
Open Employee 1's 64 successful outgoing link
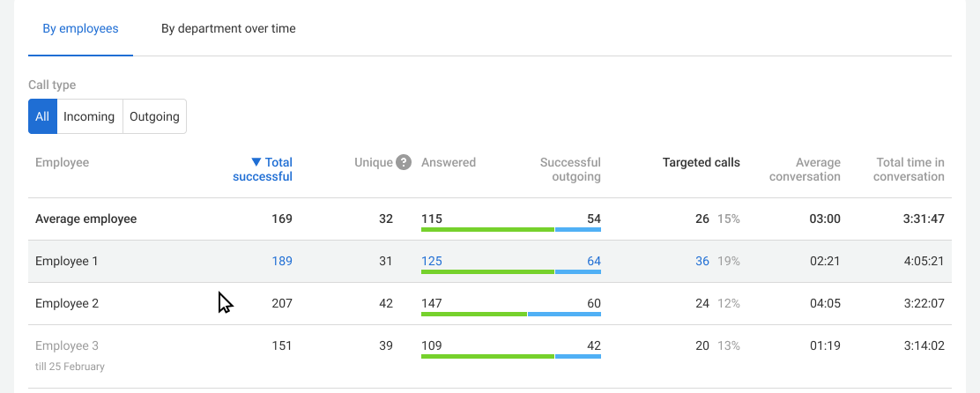(592, 261)
